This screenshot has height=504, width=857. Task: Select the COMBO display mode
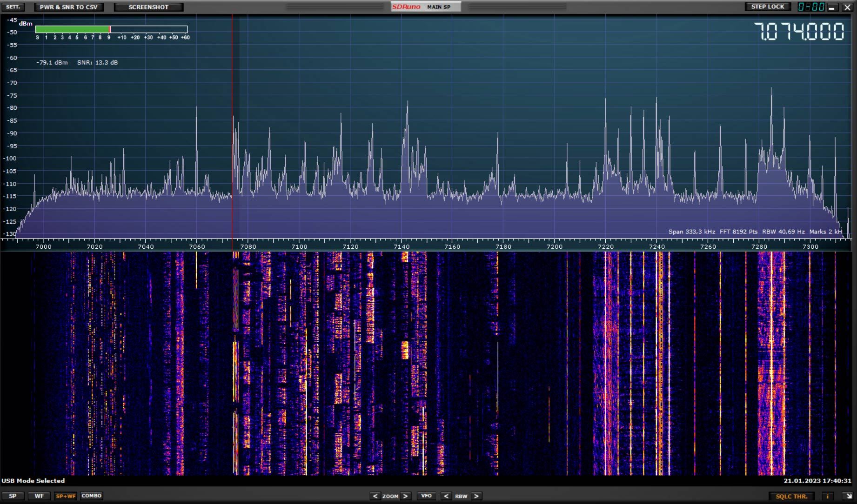click(92, 496)
